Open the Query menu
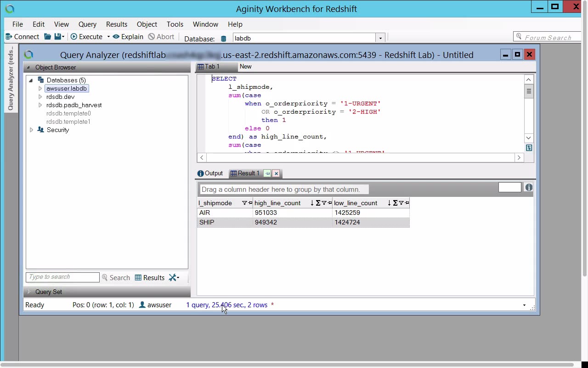The height and width of the screenshot is (368, 588). click(x=87, y=24)
